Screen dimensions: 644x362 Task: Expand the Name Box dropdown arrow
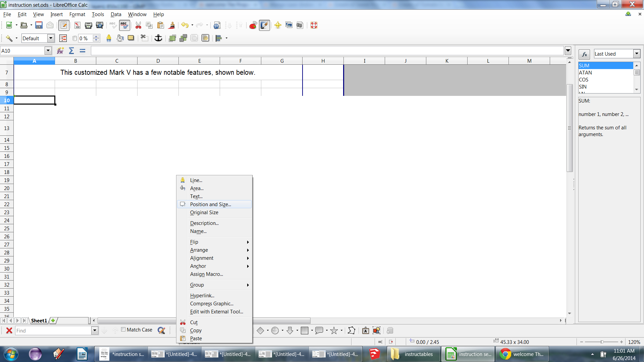tap(48, 51)
